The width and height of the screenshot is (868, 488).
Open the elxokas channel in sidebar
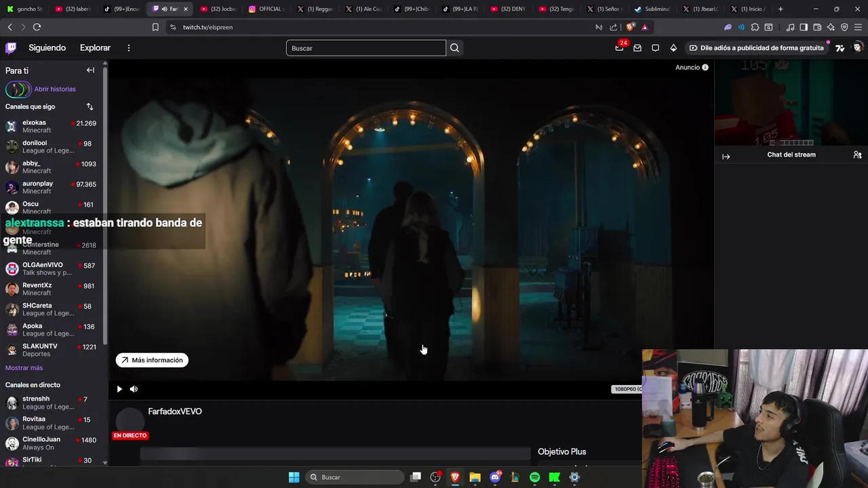52,126
